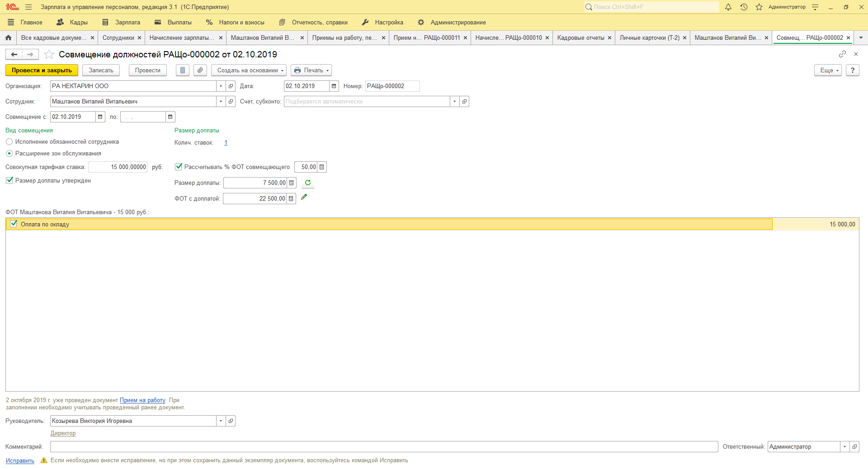Navigate forward with right arrow
868x469 pixels.
tap(30, 54)
